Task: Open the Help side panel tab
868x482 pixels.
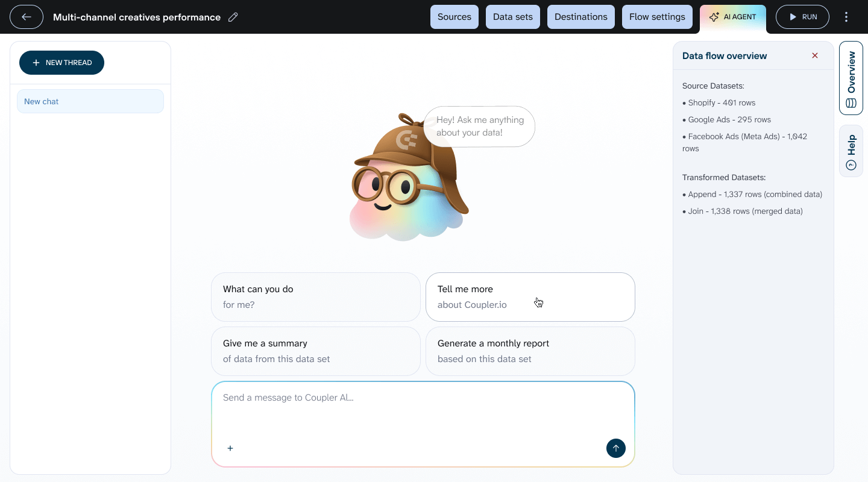Action: 851,151
